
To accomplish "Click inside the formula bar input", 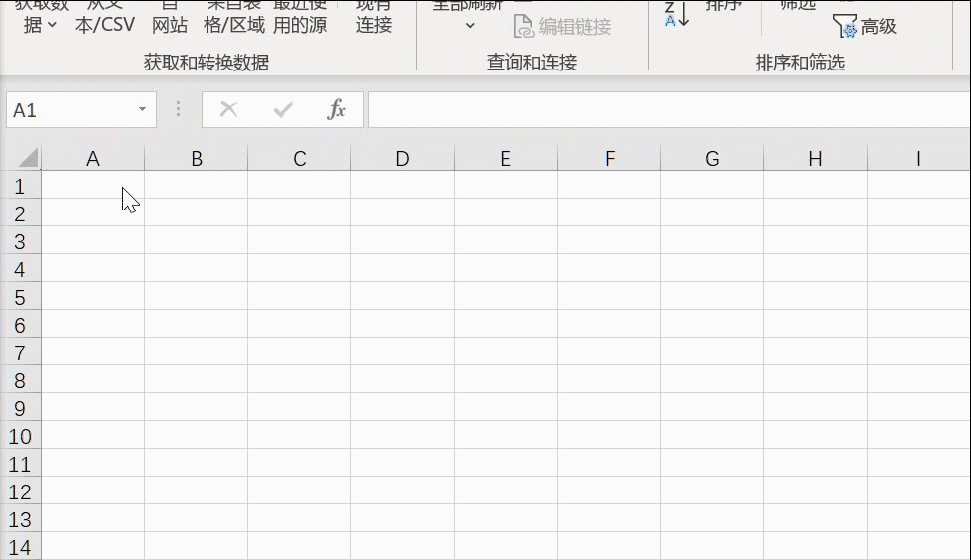I will click(669, 109).
